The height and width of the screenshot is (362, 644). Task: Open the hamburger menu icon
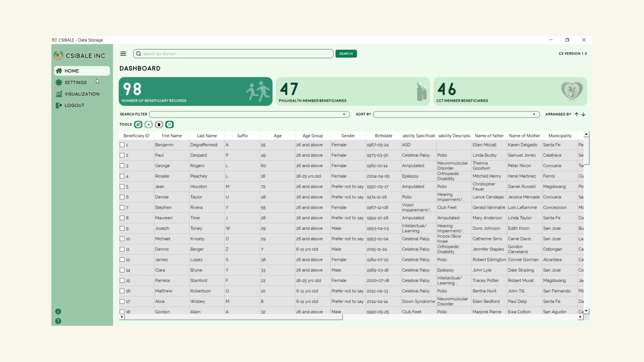[123, 54]
